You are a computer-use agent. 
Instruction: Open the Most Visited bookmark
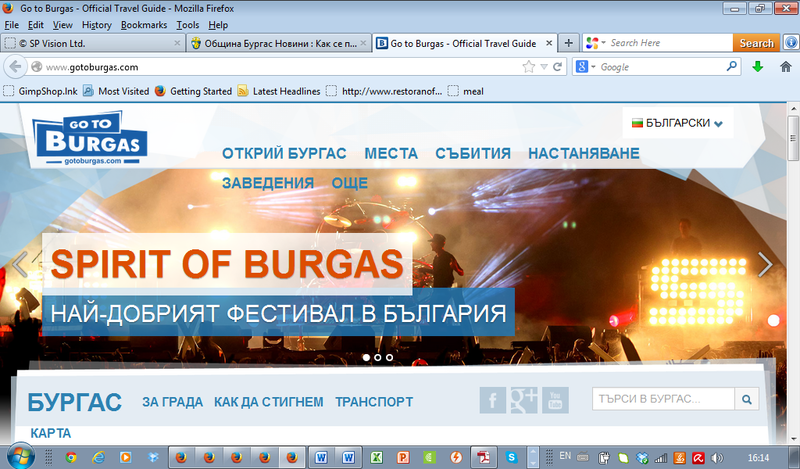coord(116,91)
